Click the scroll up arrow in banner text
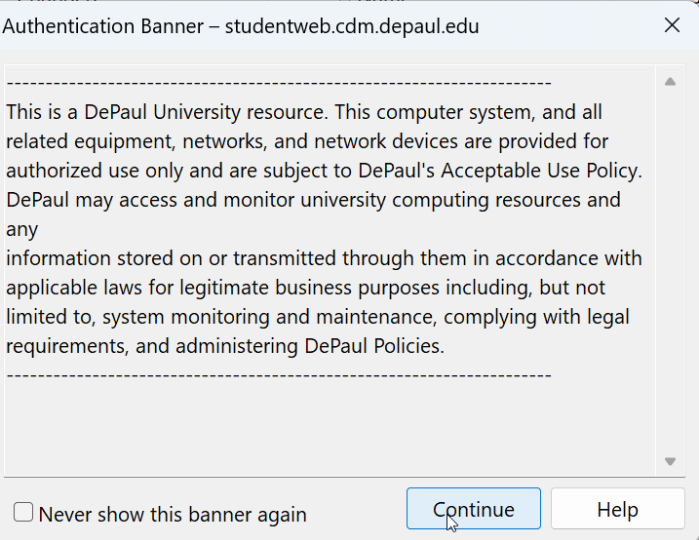The height and width of the screenshot is (540, 699). pos(670,82)
